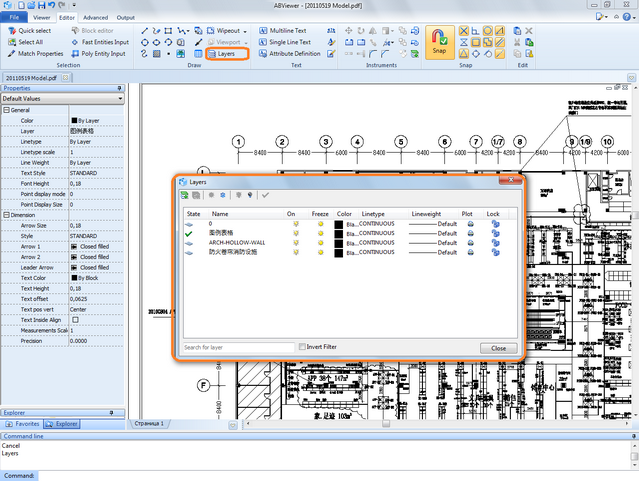Collapse the General properties section
Viewport: 639px width, 481px height.
(x=6, y=110)
